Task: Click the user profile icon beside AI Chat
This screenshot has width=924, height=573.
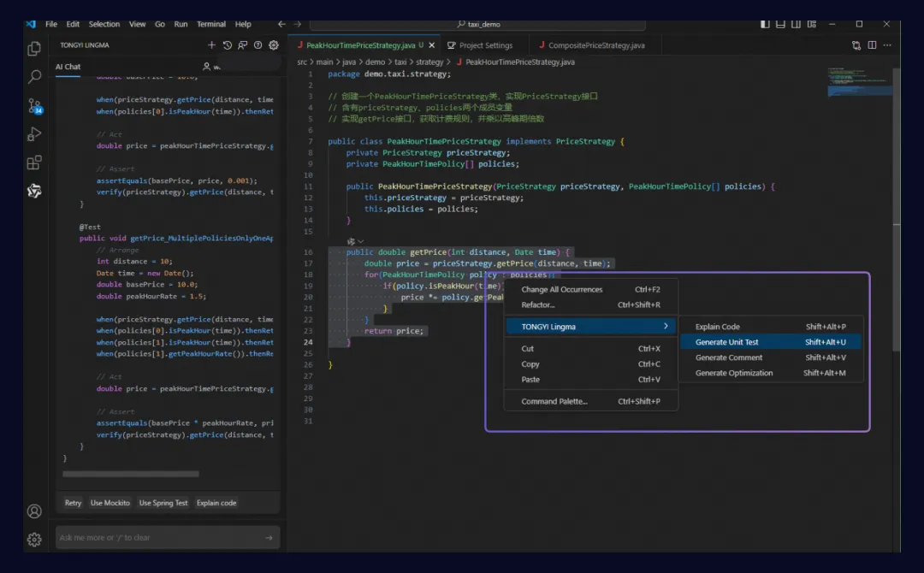Action: (206, 67)
